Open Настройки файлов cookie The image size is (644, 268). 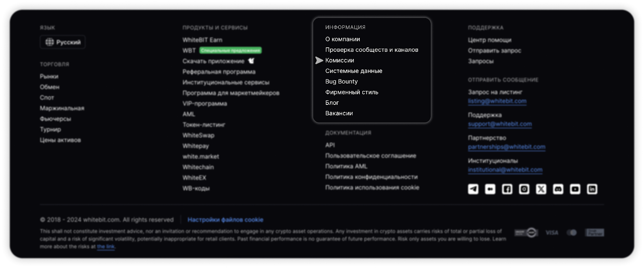click(x=225, y=220)
